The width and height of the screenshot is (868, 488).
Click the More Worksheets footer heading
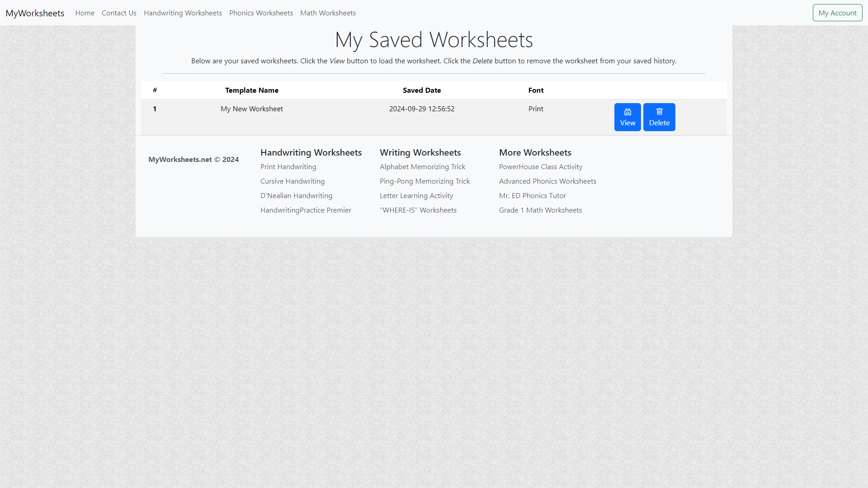coord(535,153)
